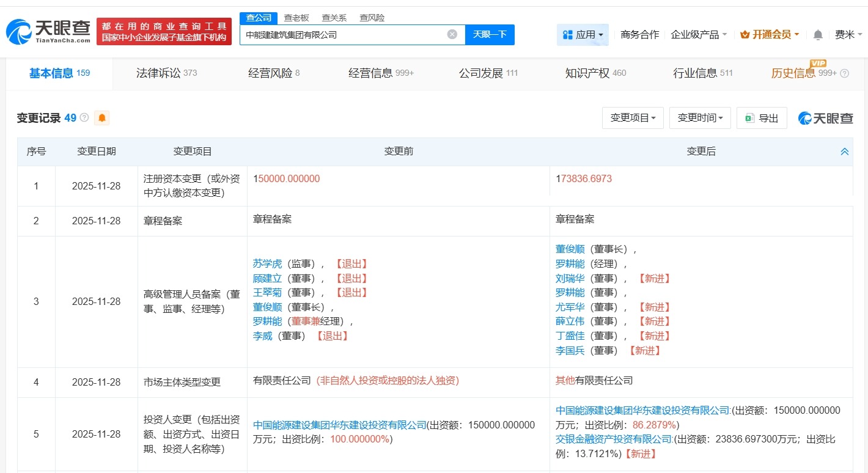Click the 天眼一下 search button
Viewport: 868px width, 473px height.
490,34
